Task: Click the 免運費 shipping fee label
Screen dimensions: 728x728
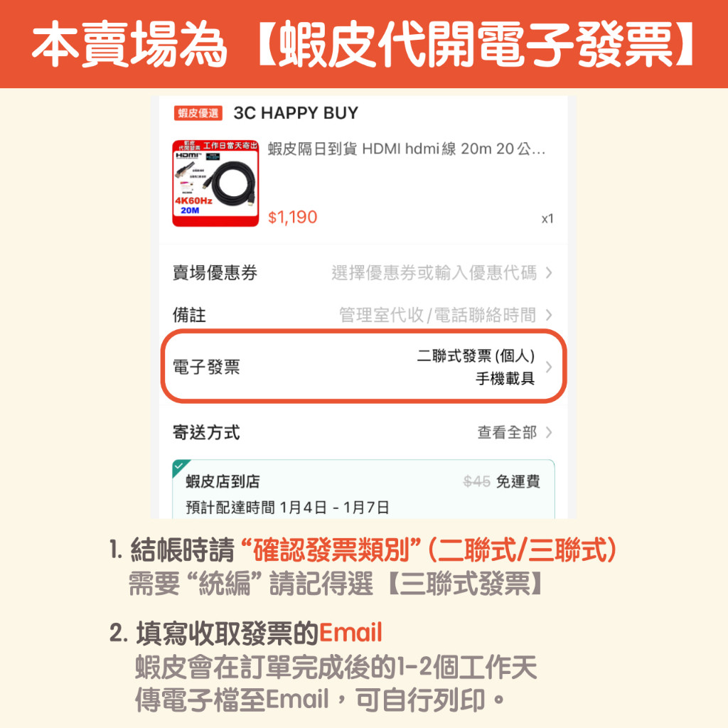Action: [x=518, y=481]
